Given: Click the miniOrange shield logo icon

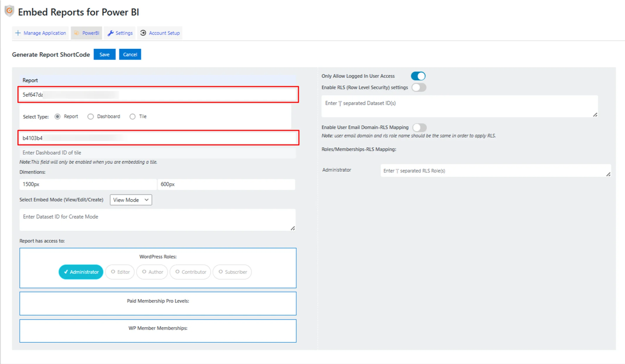Looking at the screenshot, I should click(x=9, y=11).
